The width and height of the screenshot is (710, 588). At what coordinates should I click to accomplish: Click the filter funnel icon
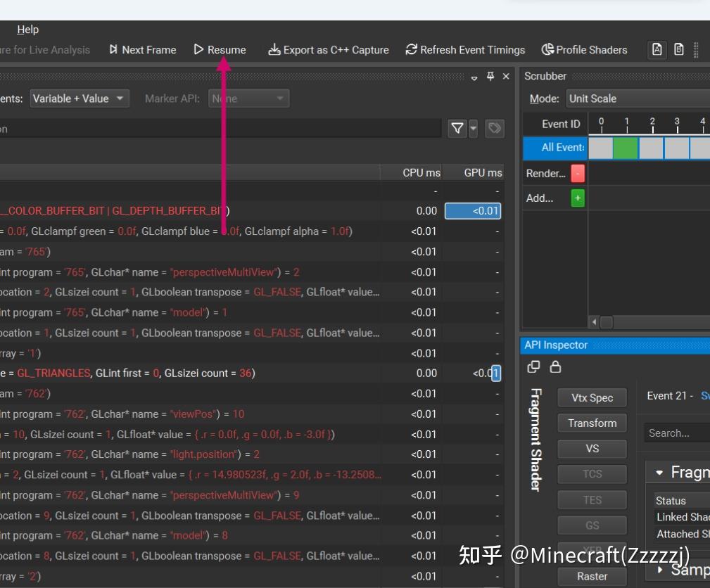pos(457,128)
